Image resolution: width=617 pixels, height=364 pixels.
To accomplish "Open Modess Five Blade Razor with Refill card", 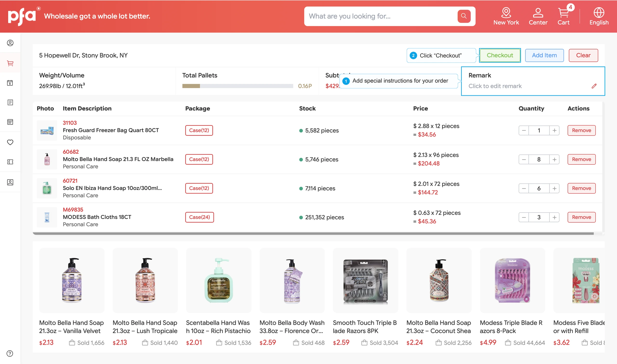I will (x=579, y=297).
